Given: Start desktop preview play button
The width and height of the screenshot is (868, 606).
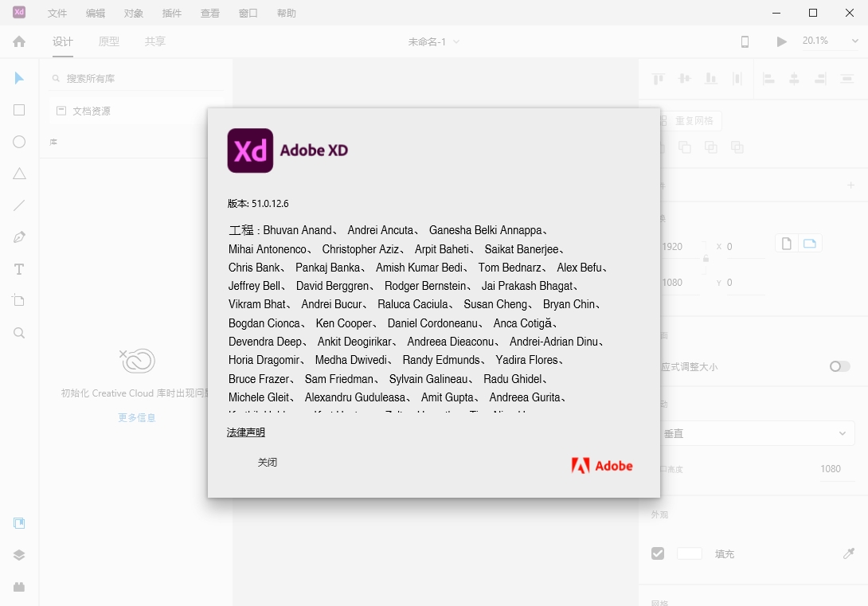Looking at the screenshot, I should [x=781, y=41].
